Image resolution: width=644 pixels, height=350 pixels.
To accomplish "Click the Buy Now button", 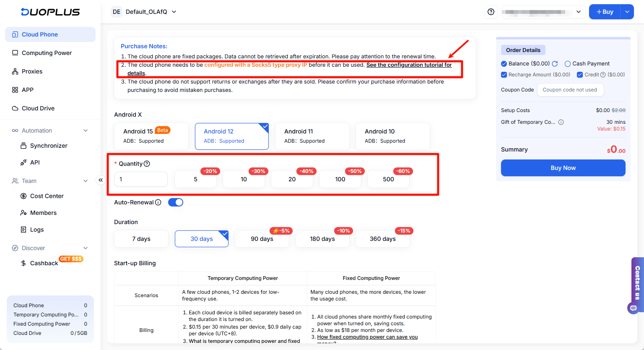I will 563,167.
